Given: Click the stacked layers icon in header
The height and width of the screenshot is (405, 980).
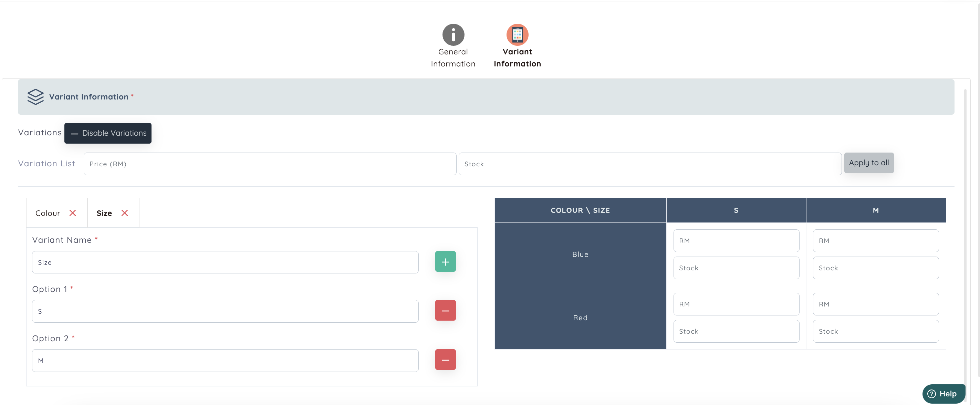Looking at the screenshot, I should (35, 97).
